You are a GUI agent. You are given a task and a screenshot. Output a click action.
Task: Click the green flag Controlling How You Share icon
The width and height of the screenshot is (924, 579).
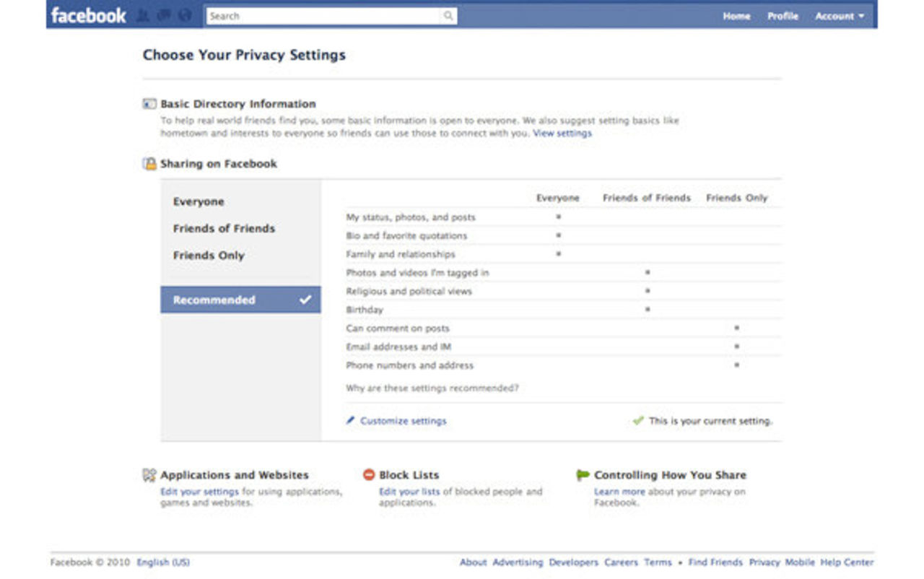pos(582,475)
